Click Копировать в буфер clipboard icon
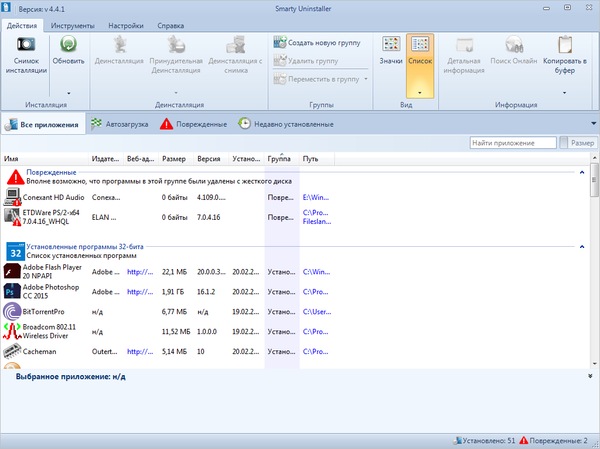 tap(565, 45)
